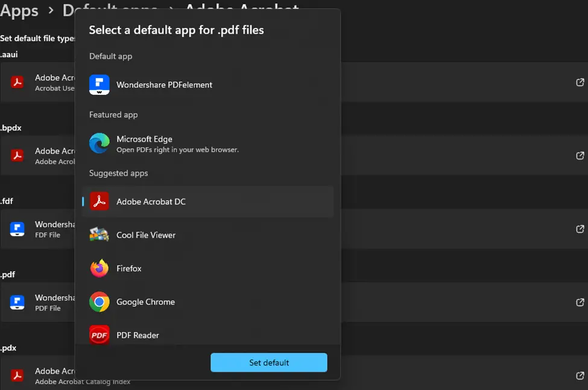Click the Wondershare PDFelement icon in dialog
Image resolution: width=588 pixels, height=390 pixels.
pyautogui.click(x=100, y=85)
